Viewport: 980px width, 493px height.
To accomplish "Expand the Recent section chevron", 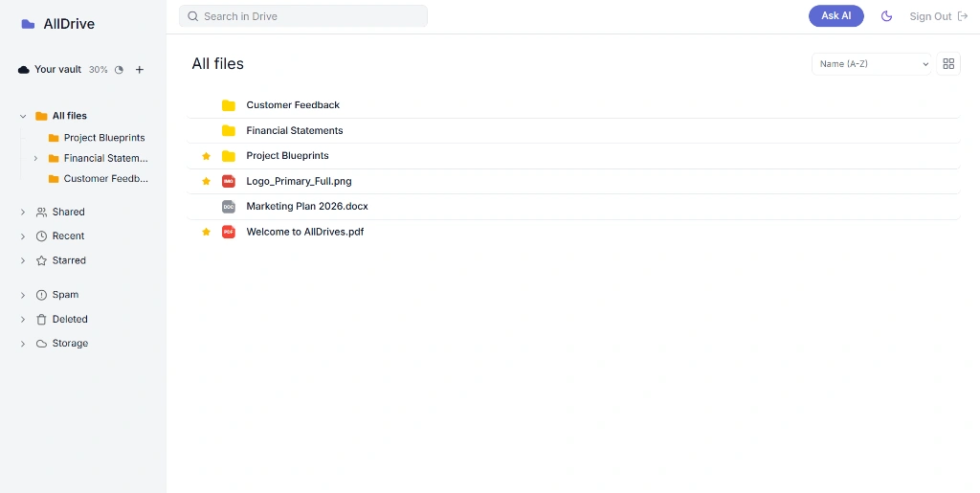I will pos(23,236).
